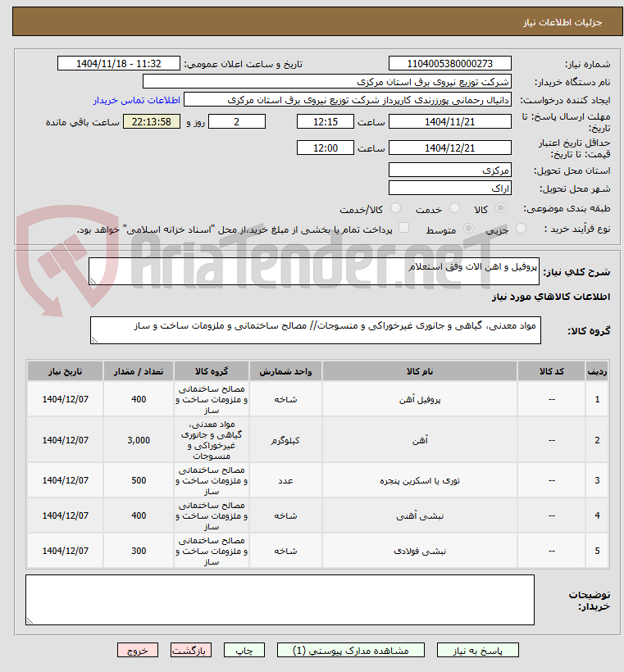624x672 pixels.
Task: Toggle the اسناد خزانه اسلامی payment checkbox
Action: (x=403, y=228)
